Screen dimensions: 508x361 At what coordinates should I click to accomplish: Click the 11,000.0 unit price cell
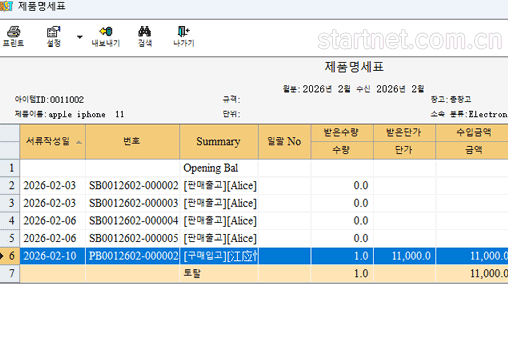point(404,256)
